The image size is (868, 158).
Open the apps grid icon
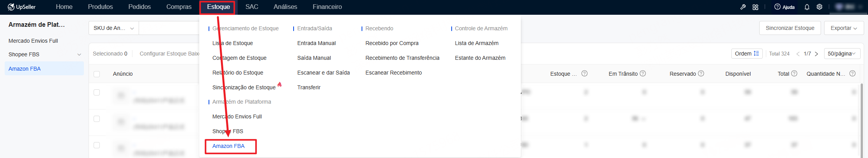pos(755,7)
